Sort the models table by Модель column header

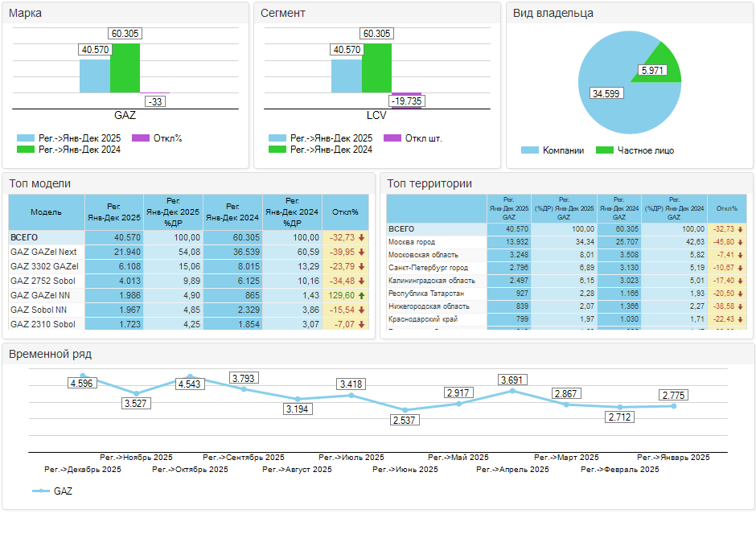tap(46, 212)
